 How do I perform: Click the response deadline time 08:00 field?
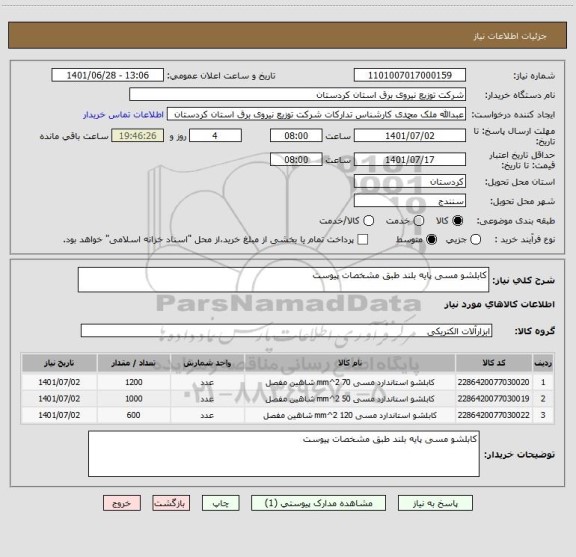coord(296,136)
